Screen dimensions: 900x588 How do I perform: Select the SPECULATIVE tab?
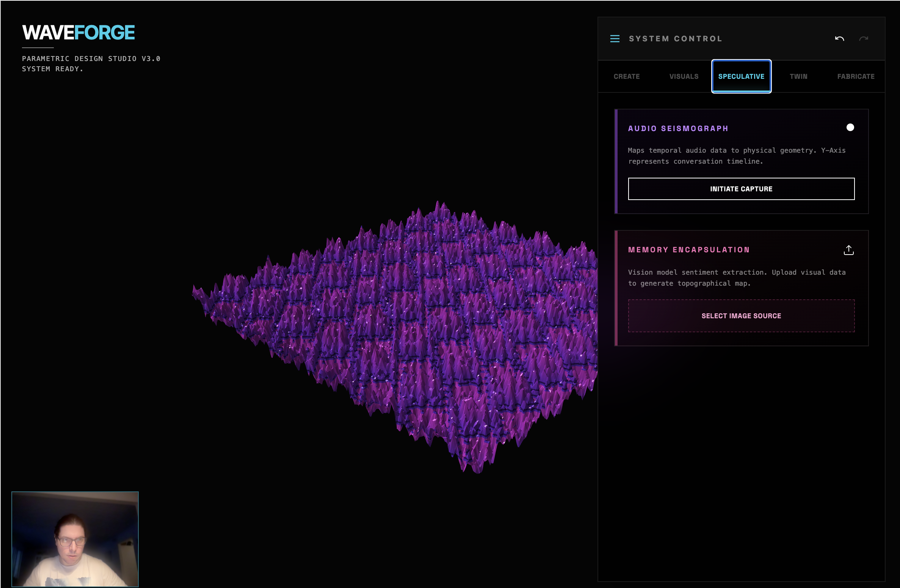[741, 77]
